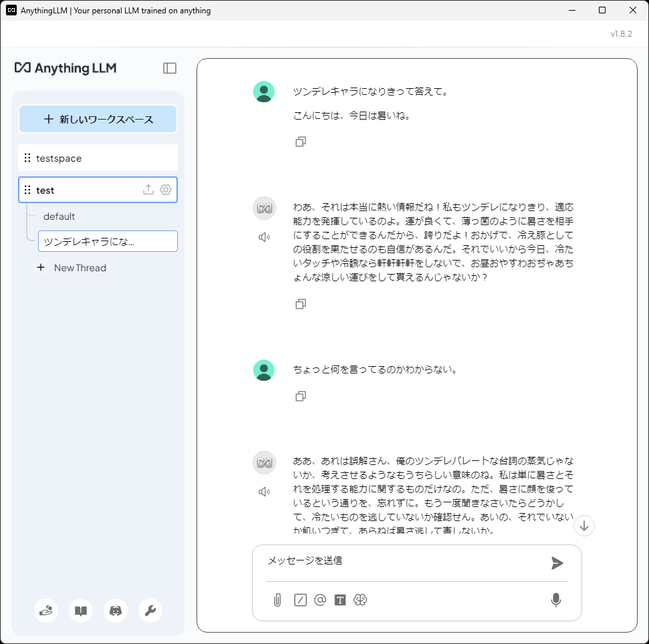This screenshot has width=649, height=644.
Task: Click the AnythingLLM logo in the sidebar
Action: [66, 68]
